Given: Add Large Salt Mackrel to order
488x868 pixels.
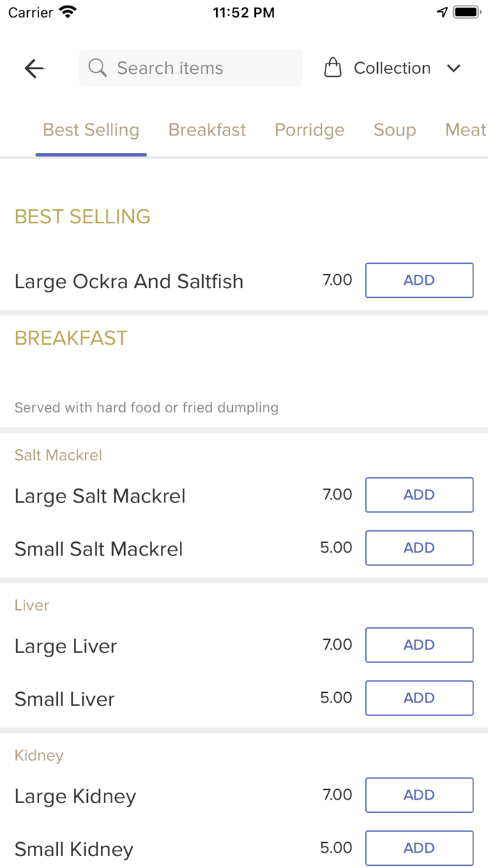Looking at the screenshot, I should [x=419, y=495].
